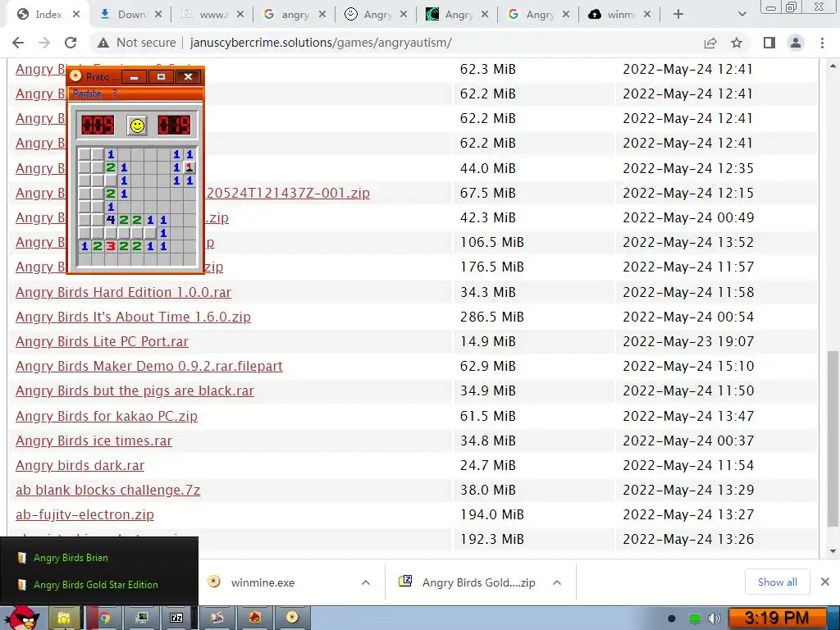Open Angry Birds It's About Time 1.6.0.zip
This screenshot has height=630, width=840.
coord(133,317)
